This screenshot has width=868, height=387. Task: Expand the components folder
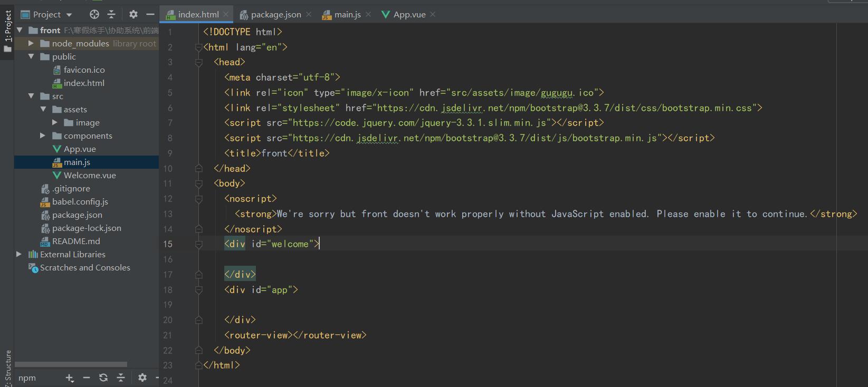coord(43,136)
